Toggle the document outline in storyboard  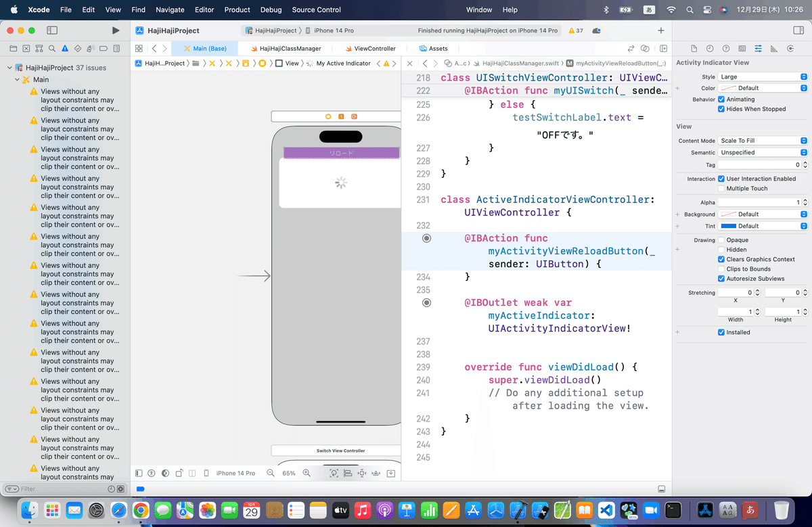coord(139,473)
